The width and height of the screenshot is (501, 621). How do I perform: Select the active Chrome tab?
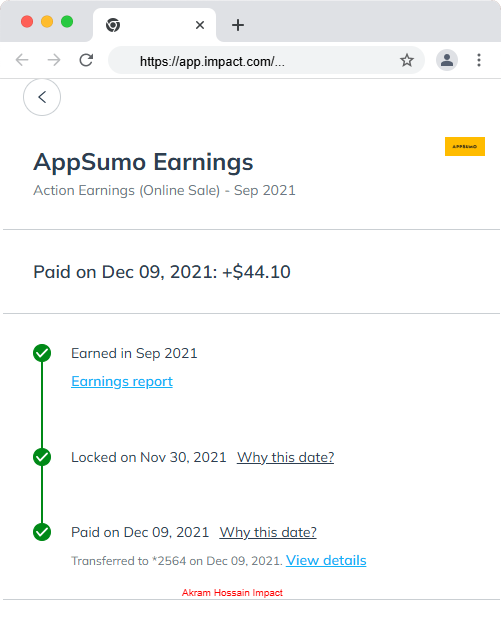tap(154, 25)
